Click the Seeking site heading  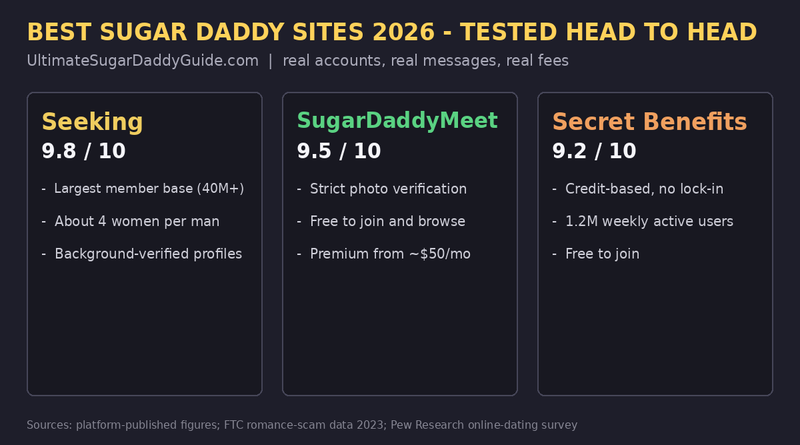(x=92, y=122)
